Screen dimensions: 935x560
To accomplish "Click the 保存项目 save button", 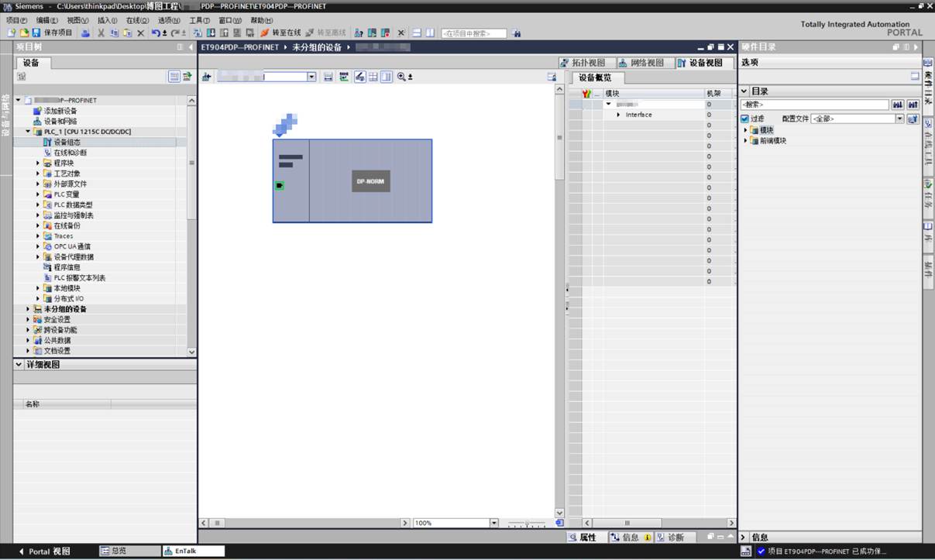I will (52, 33).
